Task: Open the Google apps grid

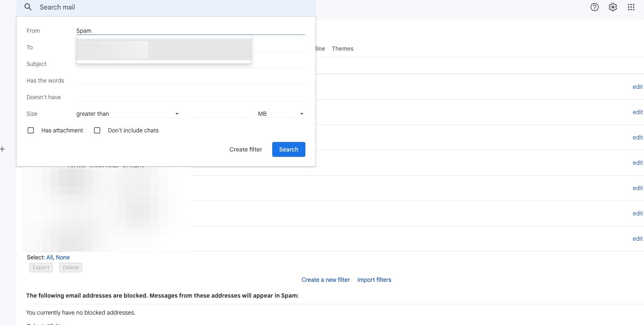Action: pyautogui.click(x=631, y=7)
